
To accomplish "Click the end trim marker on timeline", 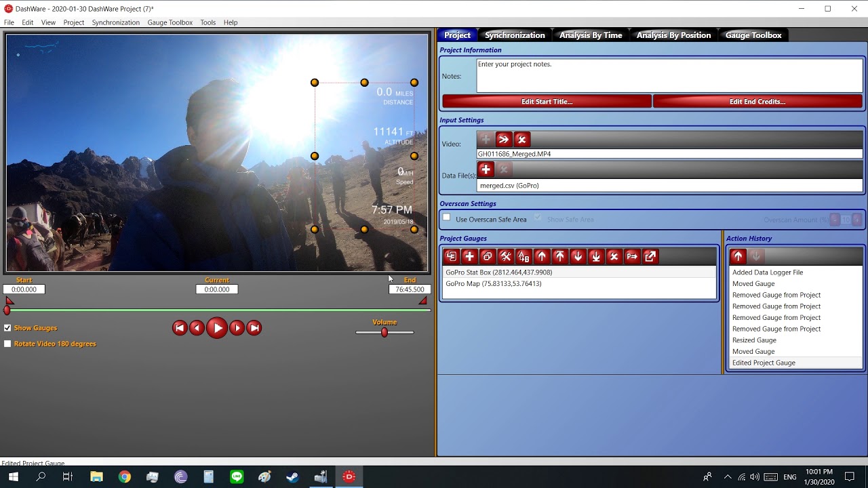I will (423, 300).
